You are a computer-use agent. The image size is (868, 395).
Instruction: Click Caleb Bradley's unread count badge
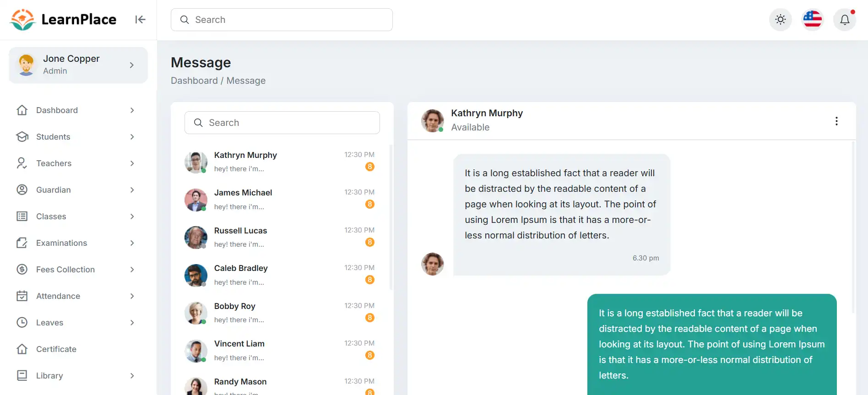370,280
